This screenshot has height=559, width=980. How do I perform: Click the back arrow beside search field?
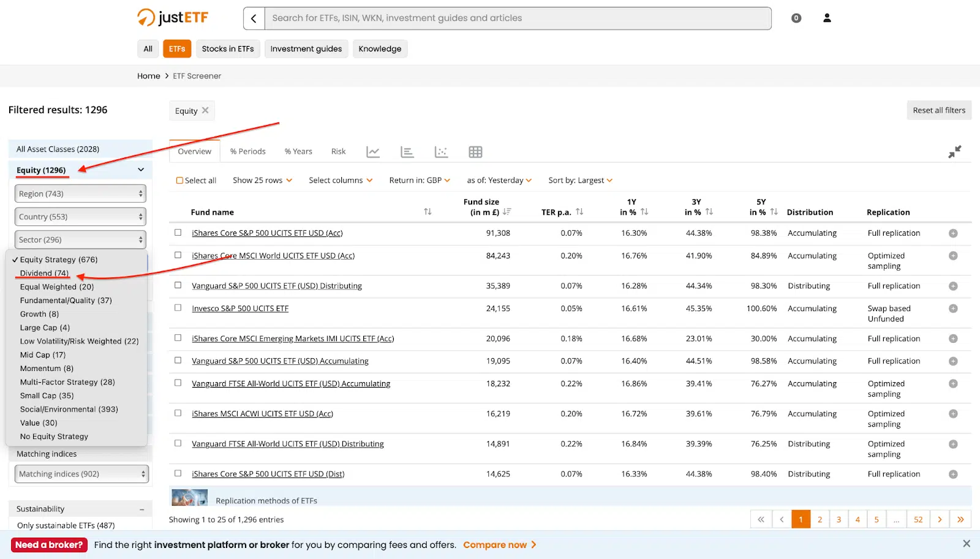coord(254,18)
